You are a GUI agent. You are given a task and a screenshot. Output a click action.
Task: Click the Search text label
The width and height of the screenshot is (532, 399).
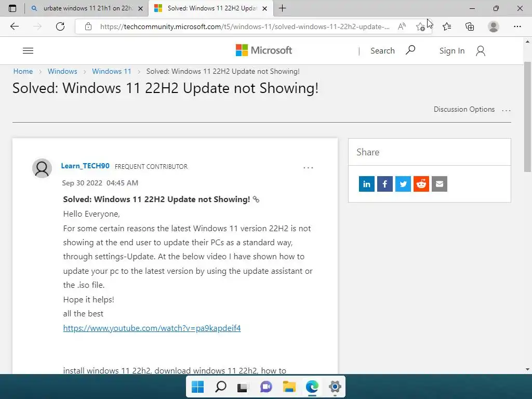(383, 50)
